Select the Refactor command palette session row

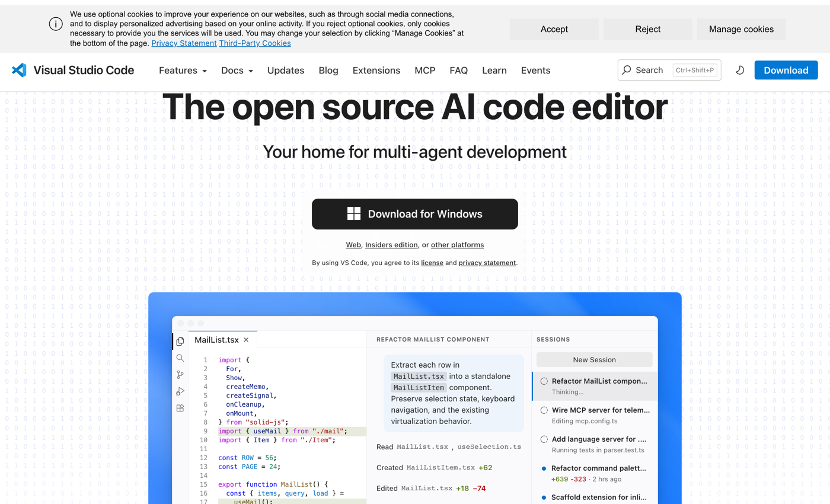tap(595, 473)
